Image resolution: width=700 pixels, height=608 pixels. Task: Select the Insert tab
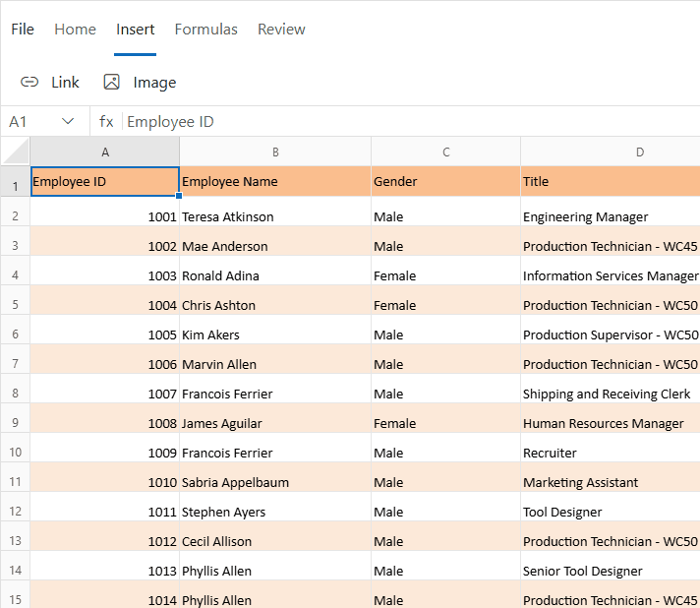(135, 30)
